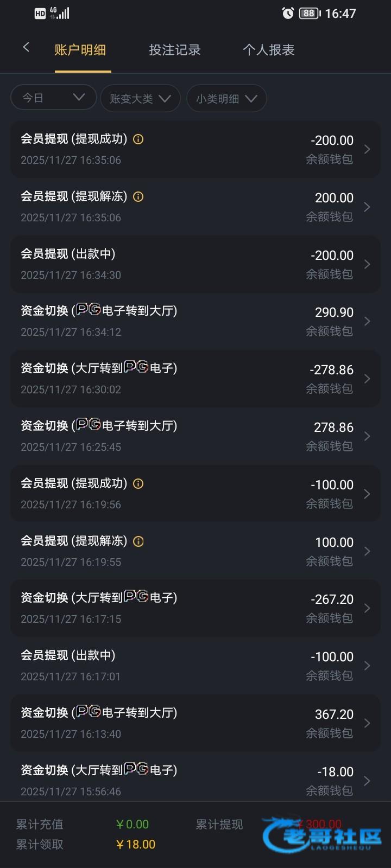The height and width of the screenshot is (868, 391).
Task: Expand the 小类明细 filter dropdown
Action: pyautogui.click(x=226, y=98)
